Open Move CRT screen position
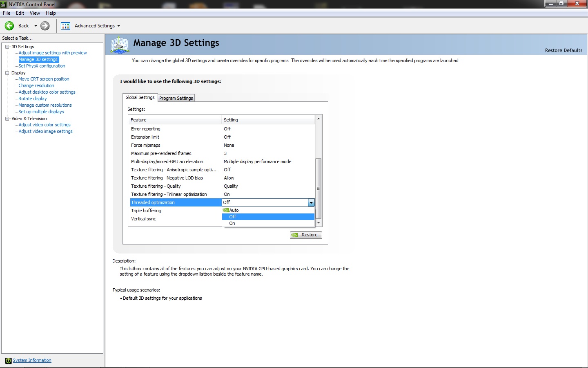 (x=44, y=79)
